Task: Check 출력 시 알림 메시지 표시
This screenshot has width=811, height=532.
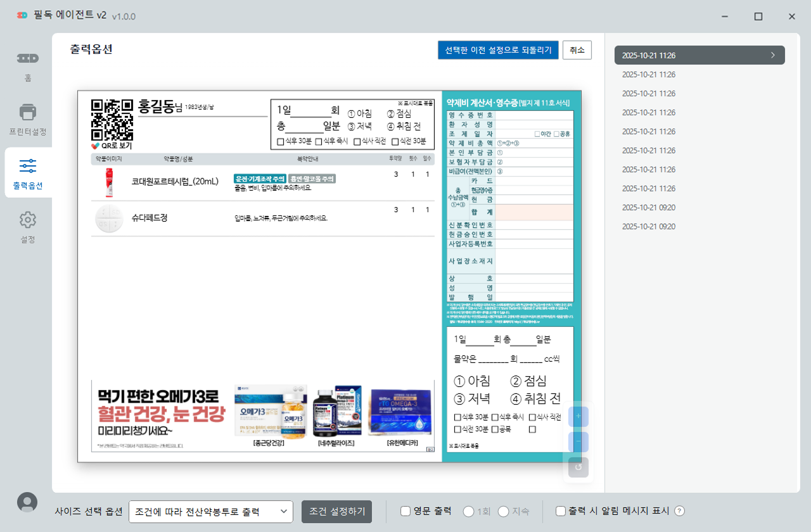Action: pyautogui.click(x=560, y=511)
